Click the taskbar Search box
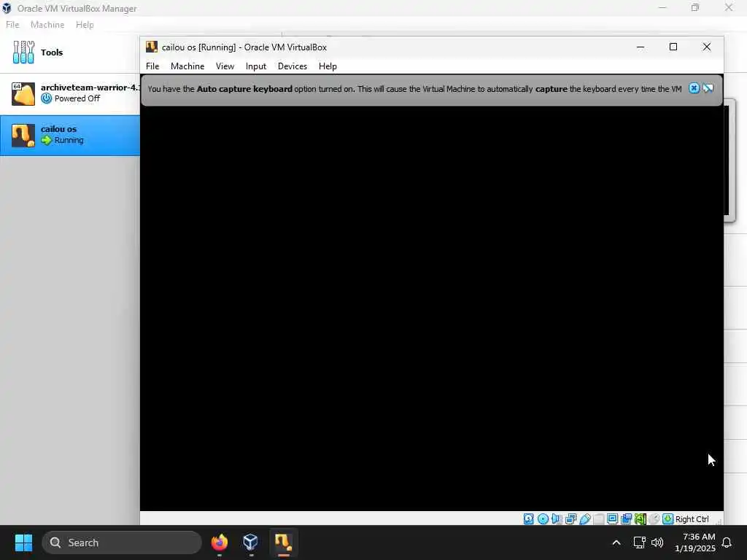The image size is (747, 560). (x=122, y=542)
